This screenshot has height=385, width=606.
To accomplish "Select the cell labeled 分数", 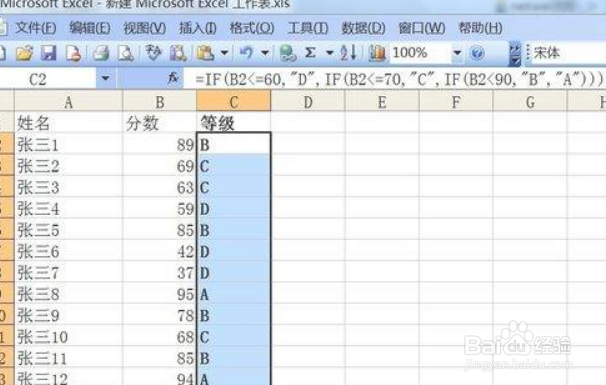I will pyautogui.click(x=160, y=123).
